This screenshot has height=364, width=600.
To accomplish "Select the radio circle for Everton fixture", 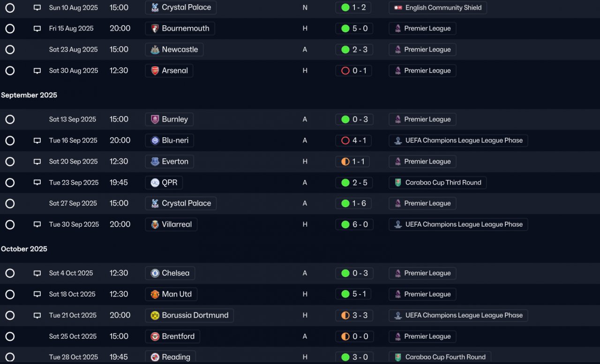I will point(10,162).
